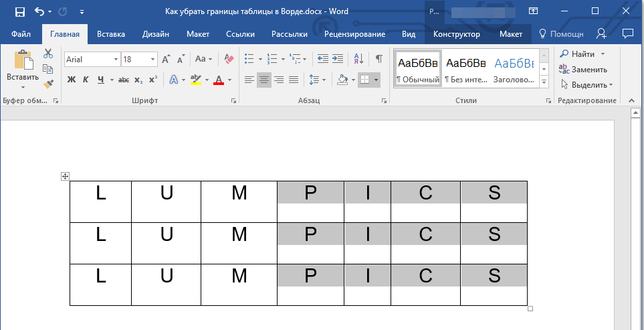Open the borders button dropdown
This screenshot has width=644, height=330.
pos(376,80)
